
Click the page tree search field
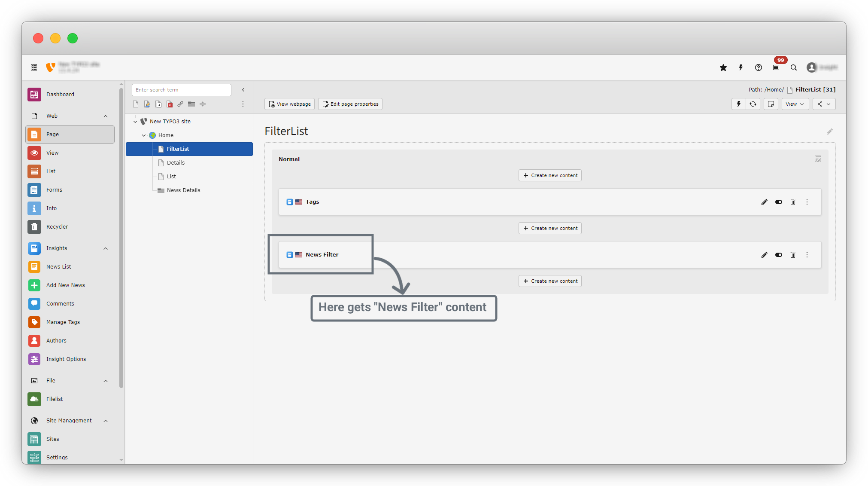181,90
